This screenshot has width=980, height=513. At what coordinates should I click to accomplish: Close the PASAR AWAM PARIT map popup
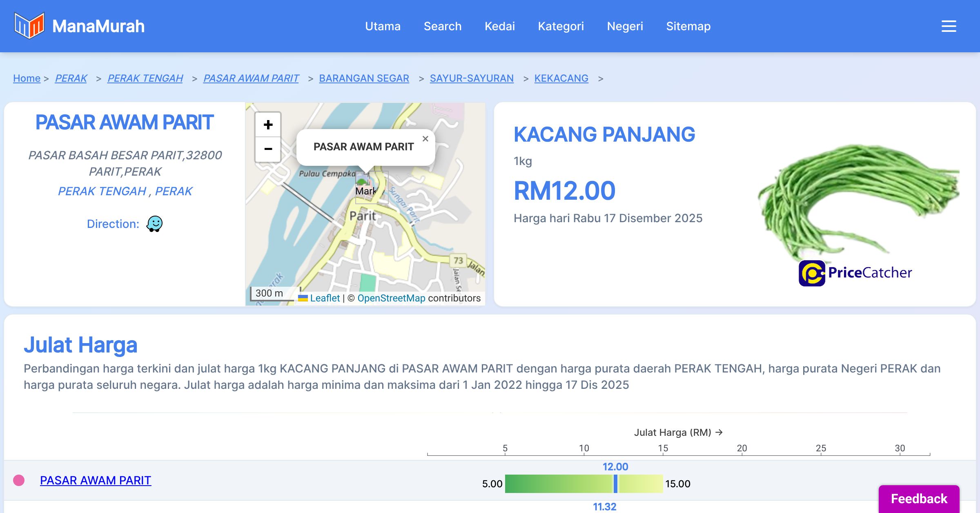click(425, 139)
